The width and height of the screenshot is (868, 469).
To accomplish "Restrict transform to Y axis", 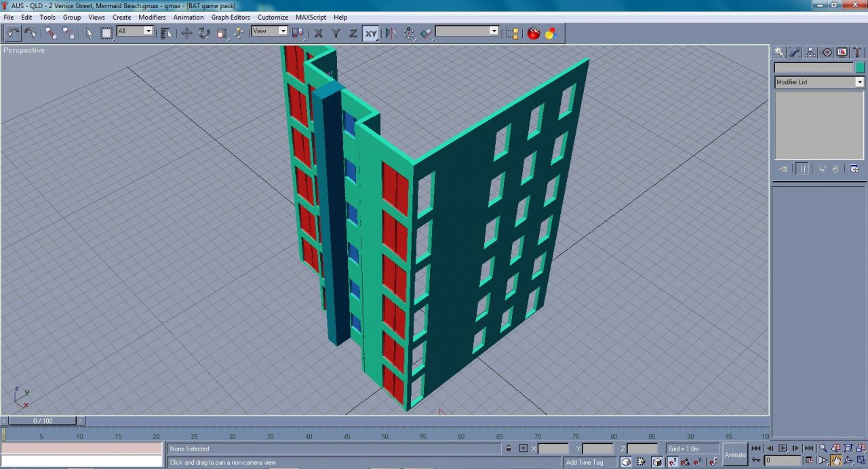I will (336, 33).
